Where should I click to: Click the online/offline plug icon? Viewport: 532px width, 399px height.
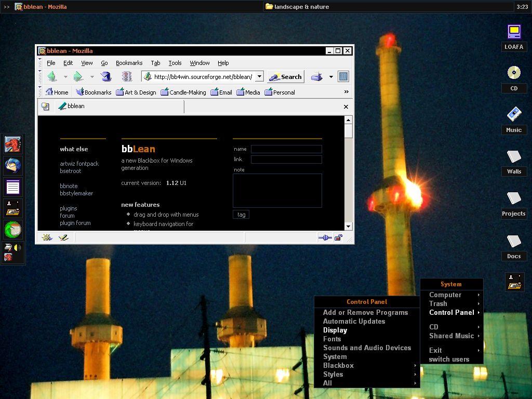325,237
